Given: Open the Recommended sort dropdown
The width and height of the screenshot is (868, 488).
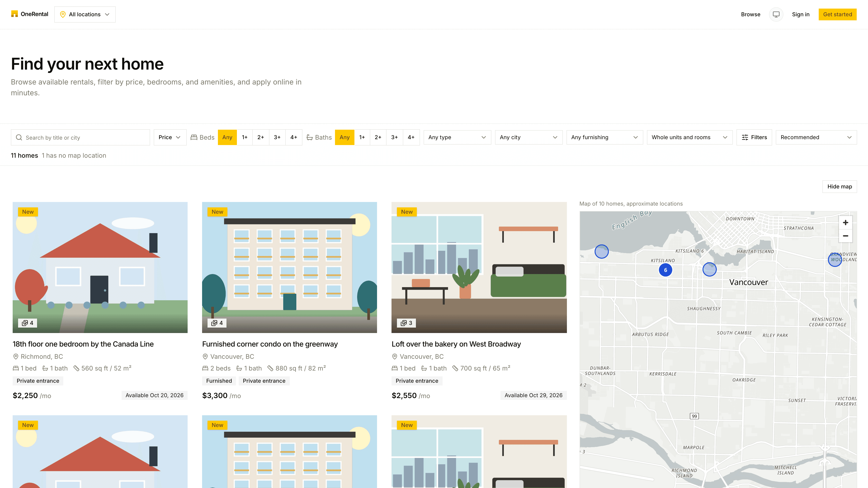Looking at the screenshot, I should pos(816,137).
